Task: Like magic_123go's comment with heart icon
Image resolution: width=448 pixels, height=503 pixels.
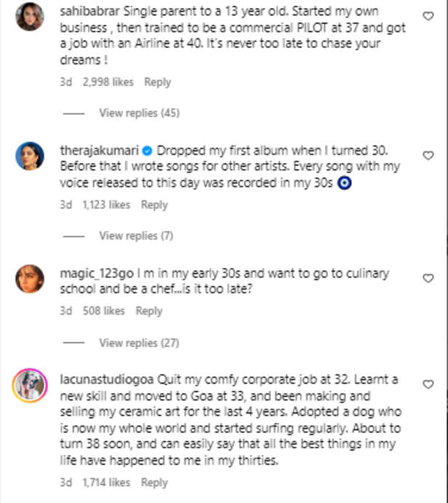Action: pyautogui.click(x=428, y=277)
